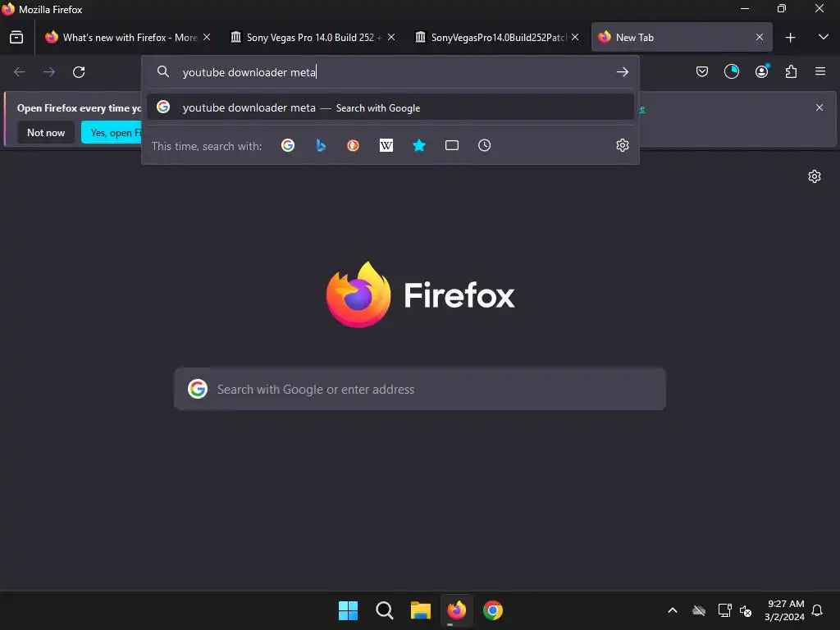Click inside the address bar text

tap(249, 72)
